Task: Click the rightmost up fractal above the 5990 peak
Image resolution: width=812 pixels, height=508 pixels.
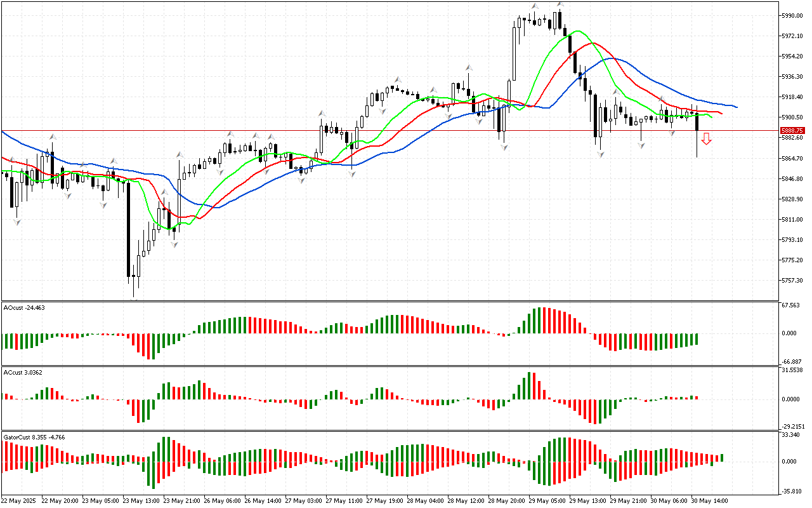Action: pos(560,4)
